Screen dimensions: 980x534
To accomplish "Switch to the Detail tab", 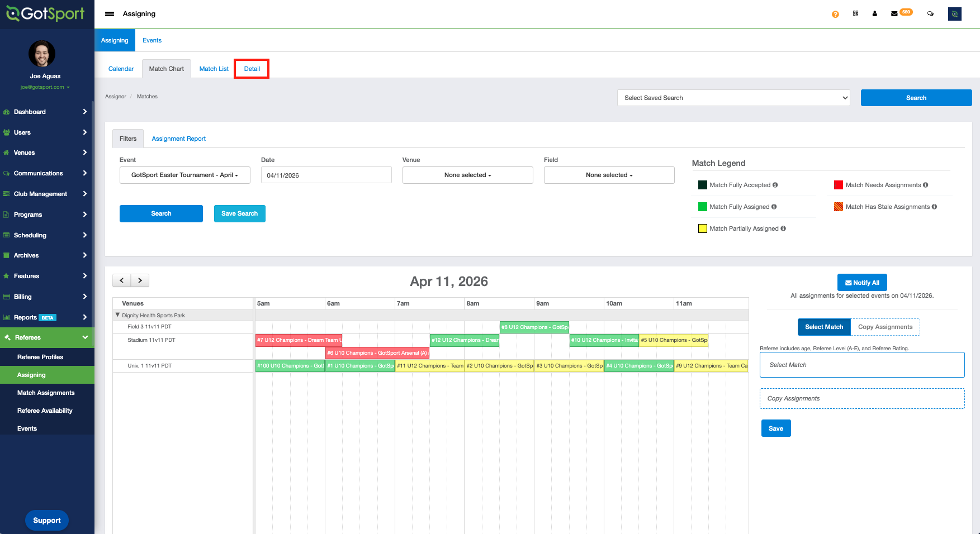I will click(252, 69).
